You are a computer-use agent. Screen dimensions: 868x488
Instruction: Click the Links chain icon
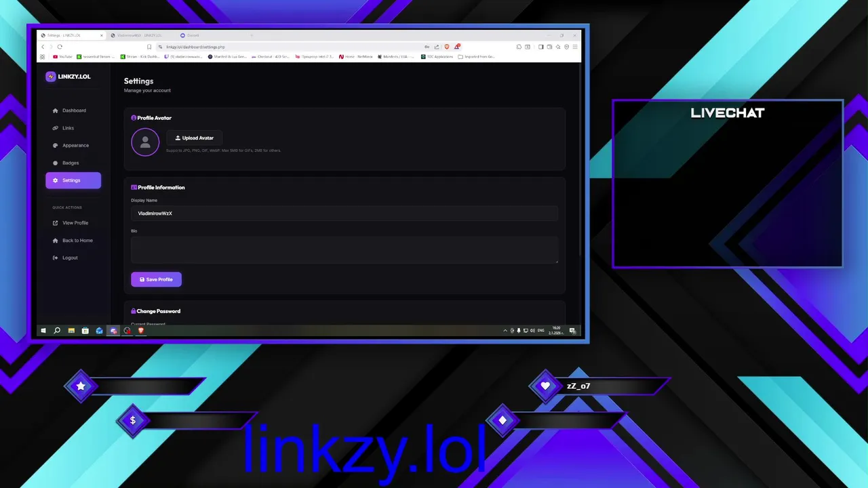(x=56, y=128)
